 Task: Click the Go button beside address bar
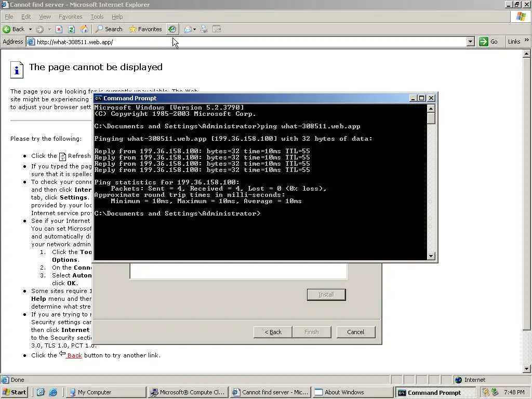pyautogui.click(x=488, y=42)
